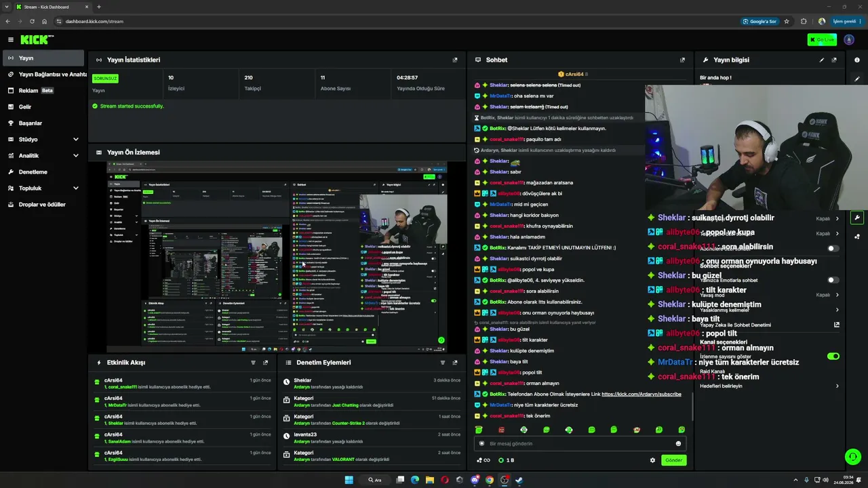Open the hamburger menu beside Kick logo

pos(10,40)
